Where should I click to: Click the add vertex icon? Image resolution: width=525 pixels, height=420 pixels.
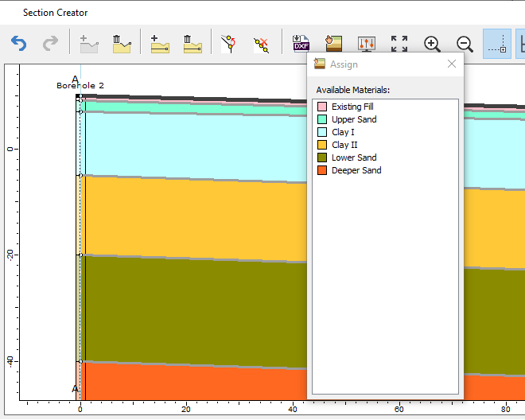(x=229, y=44)
